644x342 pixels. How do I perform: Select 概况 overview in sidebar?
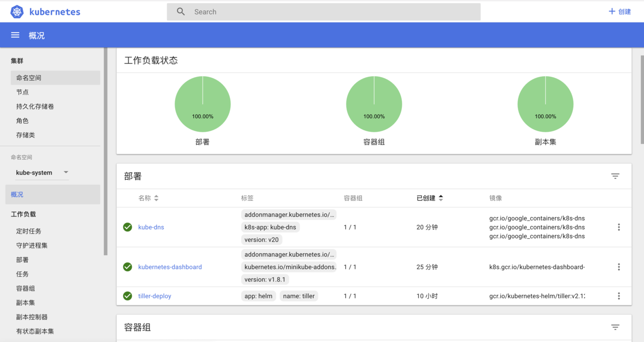pos(52,195)
